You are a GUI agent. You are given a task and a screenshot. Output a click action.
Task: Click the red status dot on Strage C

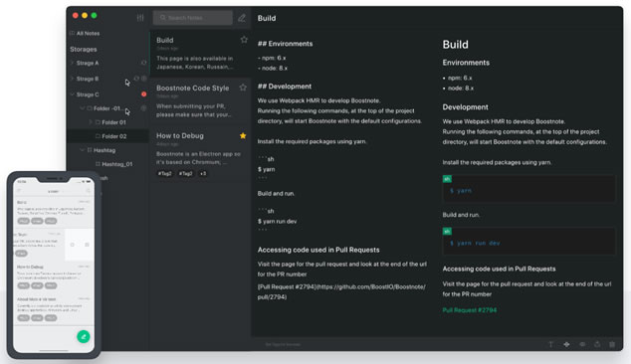(x=143, y=94)
